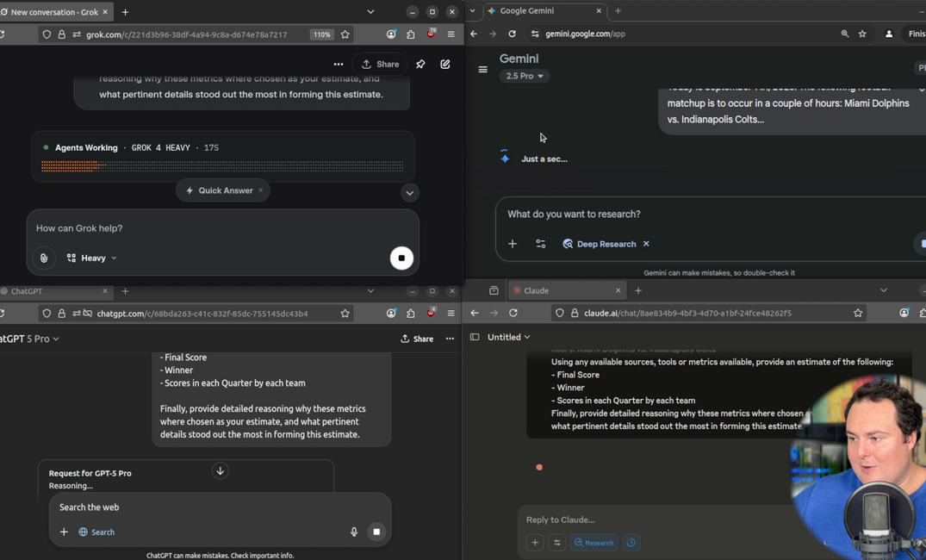Open the tools icon in Gemini's prompt box
Viewport: 926px width, 560px height.
point(540,244)
